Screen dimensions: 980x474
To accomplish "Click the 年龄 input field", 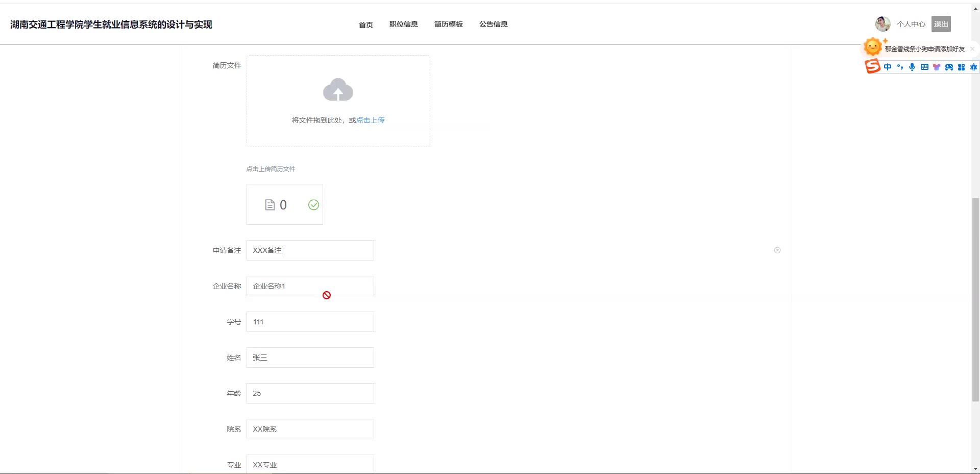I will tap(310, 393).
